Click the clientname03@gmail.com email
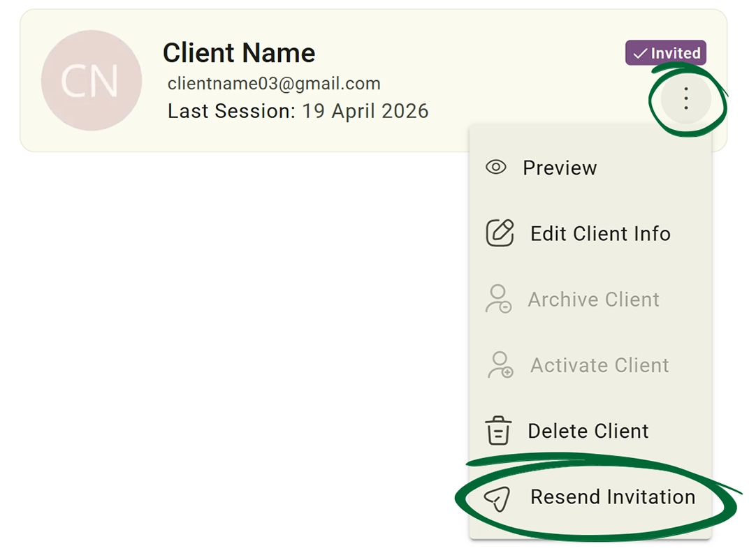The image size is (756, 560). (274, 83)
